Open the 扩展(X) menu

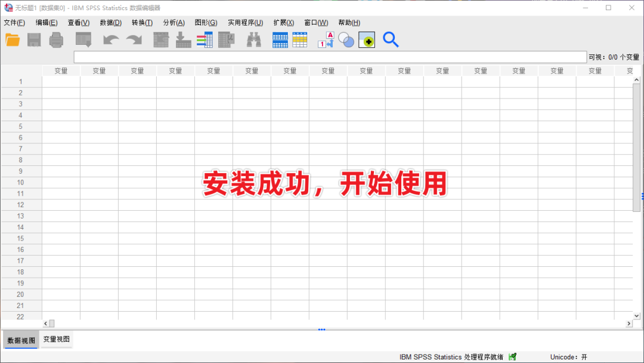click(x=283, y=23)
